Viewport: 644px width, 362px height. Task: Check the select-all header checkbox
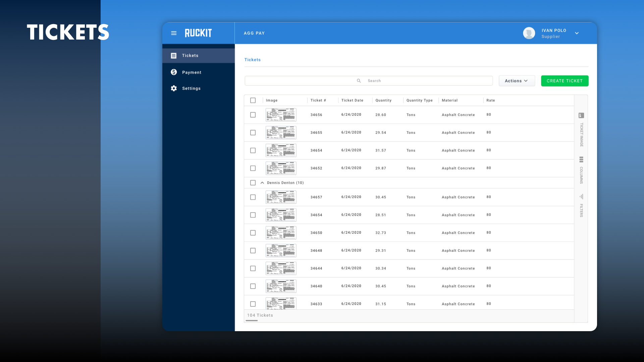253,100
